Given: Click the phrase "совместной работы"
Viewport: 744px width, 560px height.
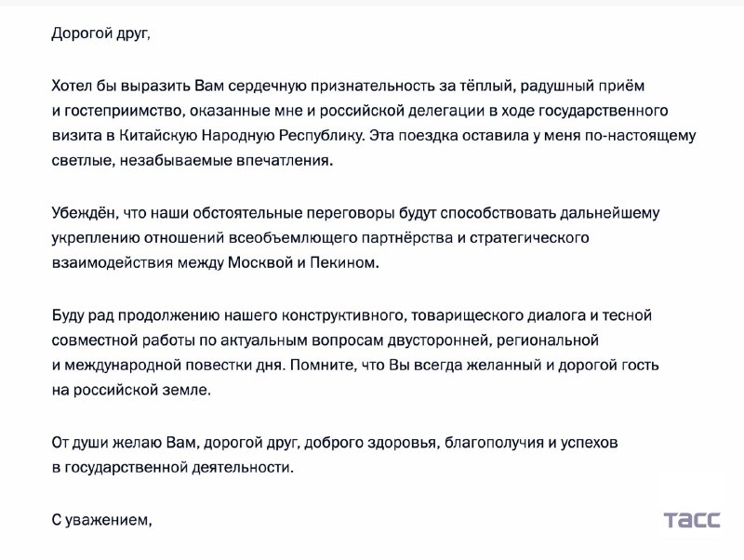Looking at the screenshot, I should (x=113, y=340).
